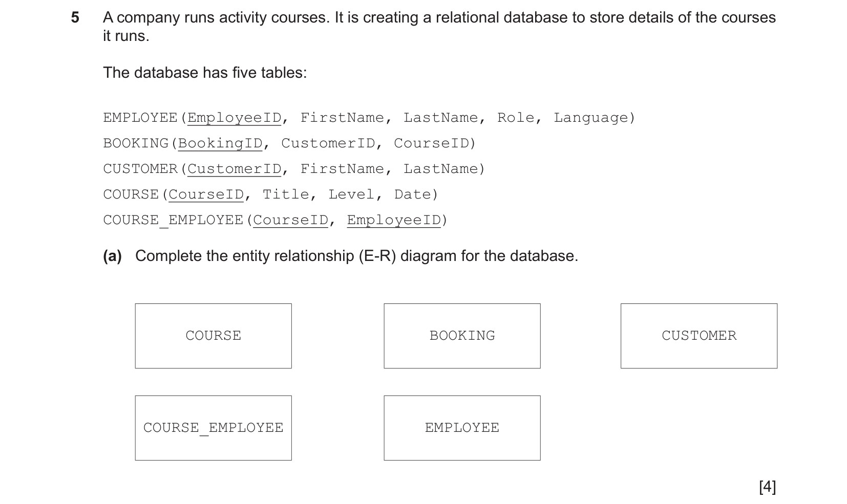
Task: Click the question number 5
Action: 75,18
